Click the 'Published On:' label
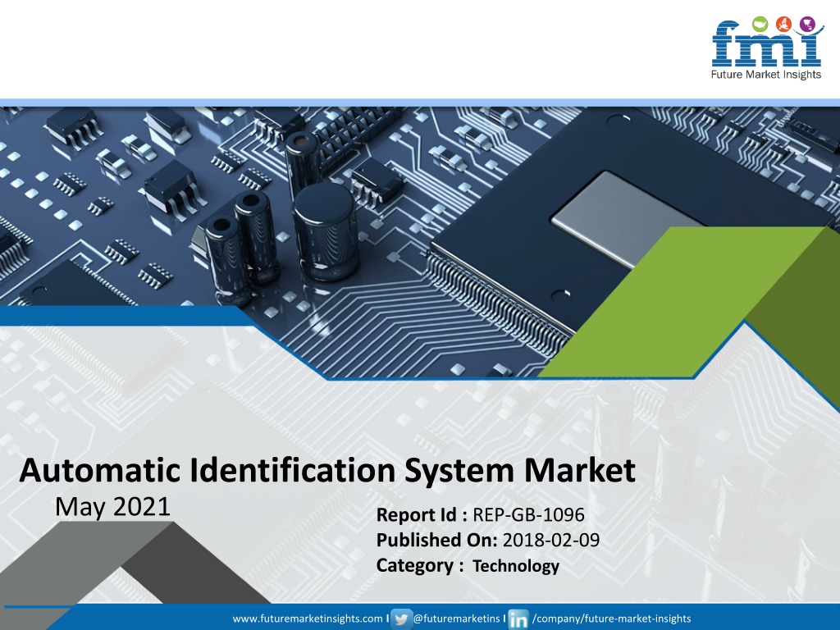Image resolution: width=840 pixels, height=630 pixels. (437, 540)
